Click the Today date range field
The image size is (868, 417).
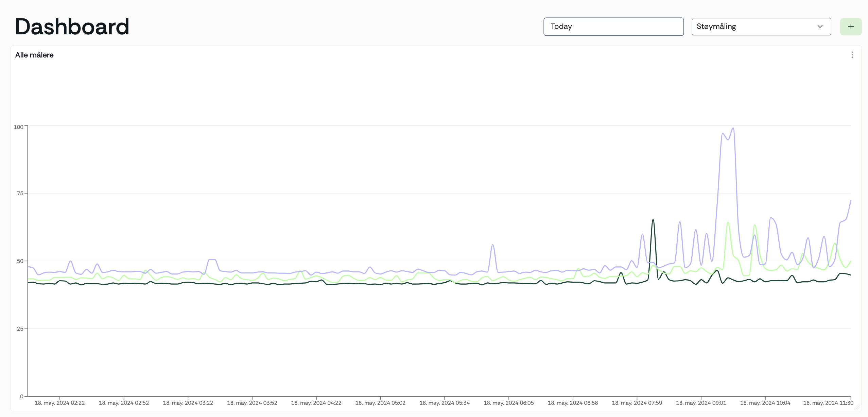coord(613,27)
